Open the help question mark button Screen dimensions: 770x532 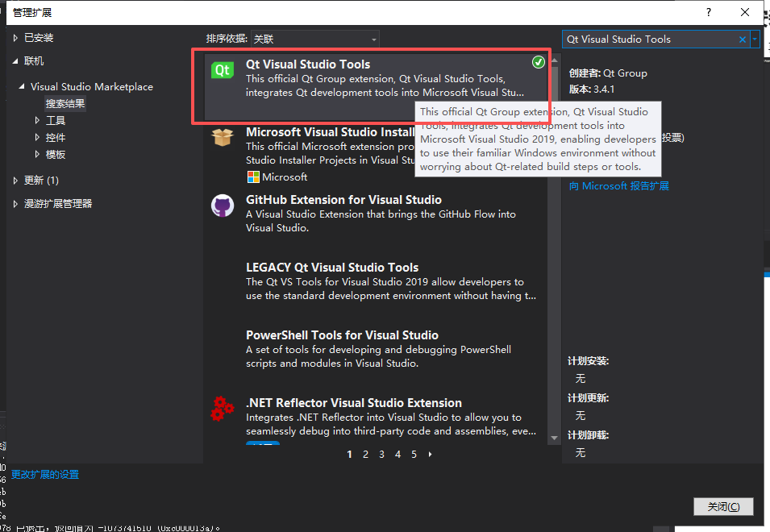708,12
